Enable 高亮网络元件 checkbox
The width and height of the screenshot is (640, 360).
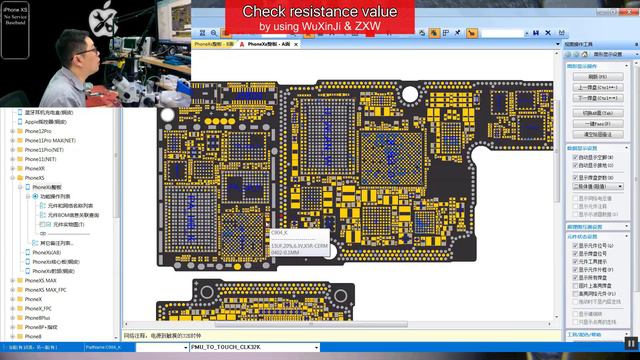pos(576,293)
